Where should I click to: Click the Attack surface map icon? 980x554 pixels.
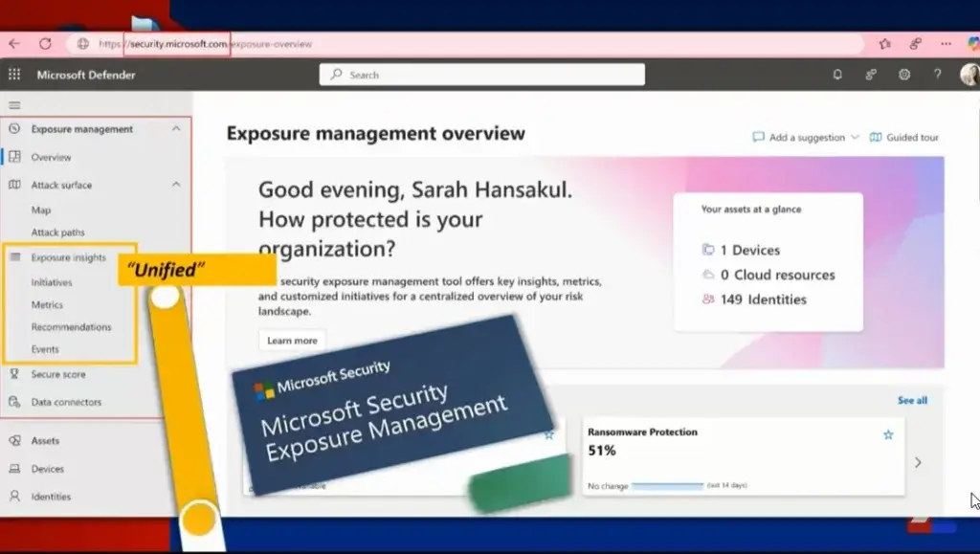tap(14, 185)
